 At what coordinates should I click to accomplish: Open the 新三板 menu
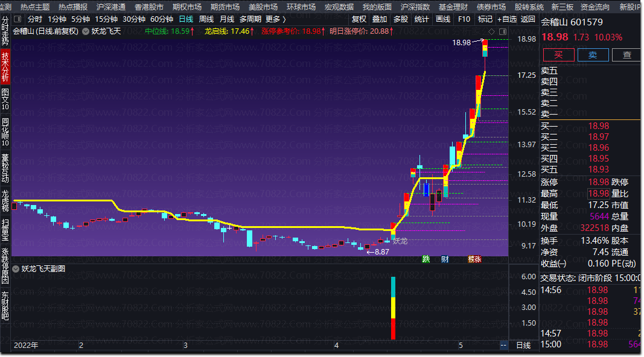click(563, 7)
